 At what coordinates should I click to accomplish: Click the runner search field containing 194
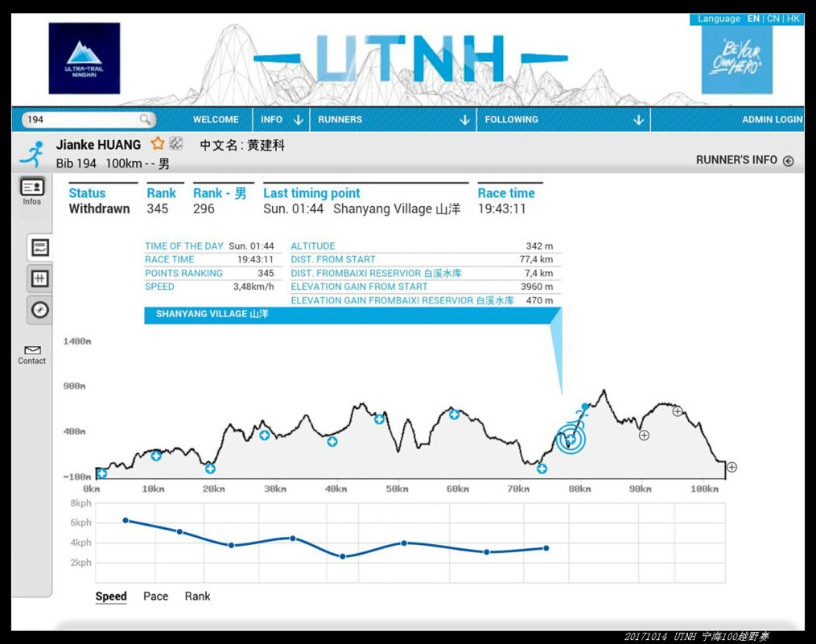tap(89, 119)
